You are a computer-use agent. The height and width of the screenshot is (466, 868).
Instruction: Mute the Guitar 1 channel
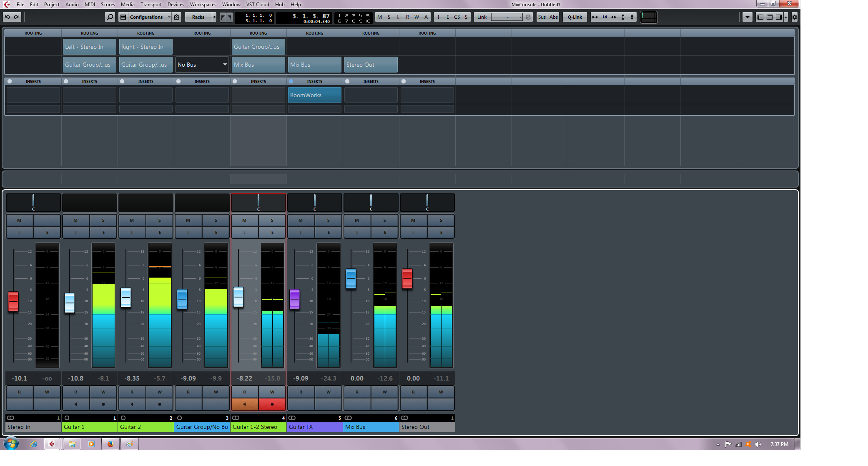(x=75, y=220)
